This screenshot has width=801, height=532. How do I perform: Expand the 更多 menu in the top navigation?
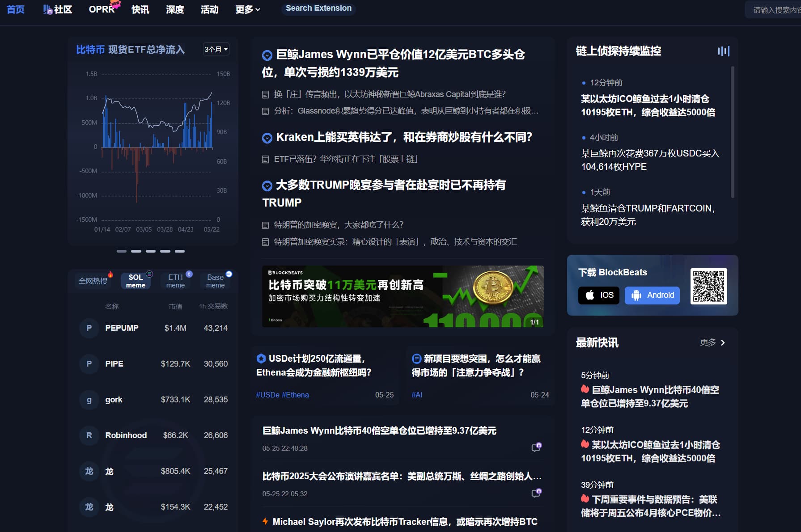tap(247, 9)
